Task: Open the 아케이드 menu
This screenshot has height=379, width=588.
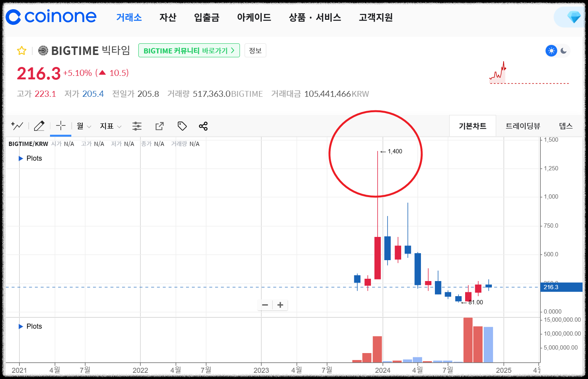Action: (254, 17)
